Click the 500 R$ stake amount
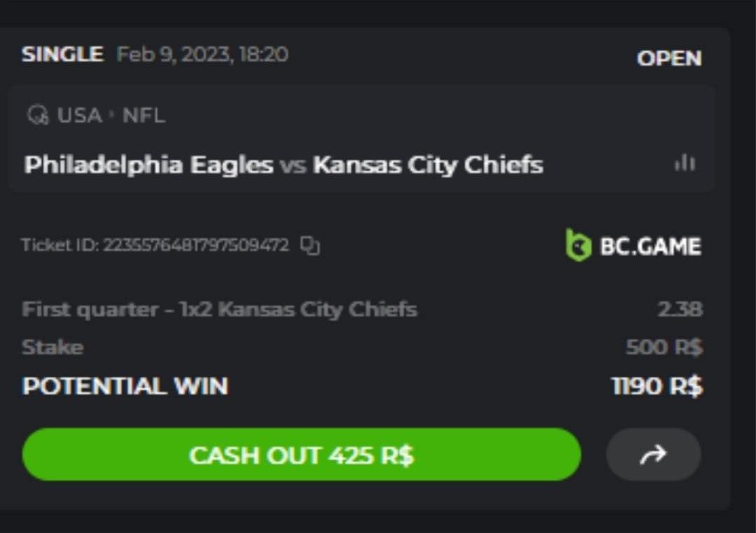Viewport: 756px width, 533px height. [x=664, y=347]
